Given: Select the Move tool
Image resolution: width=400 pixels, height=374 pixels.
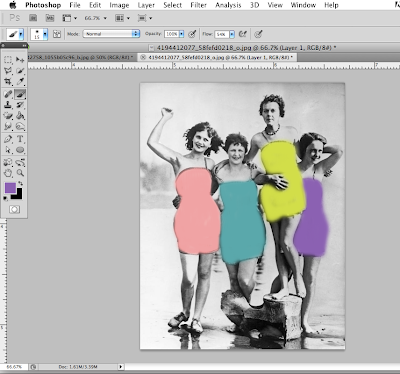Looking at the screenshot, I should (x=20, y=60).
